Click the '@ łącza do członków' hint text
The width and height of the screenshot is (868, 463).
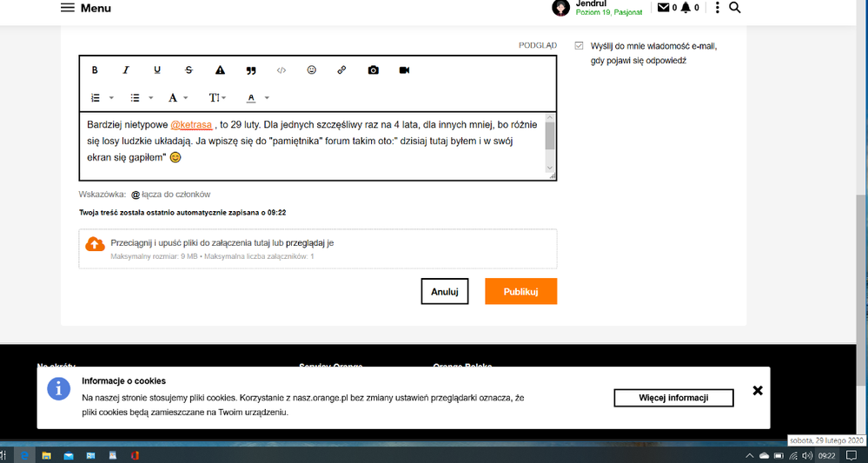(x=170, y=195)
